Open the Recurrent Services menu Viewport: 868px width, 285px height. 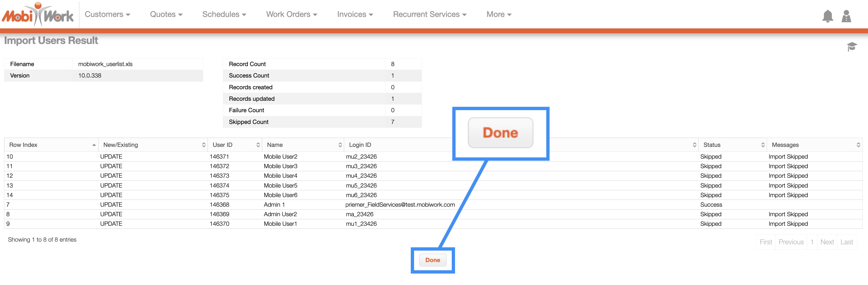[x=430, y=14]
